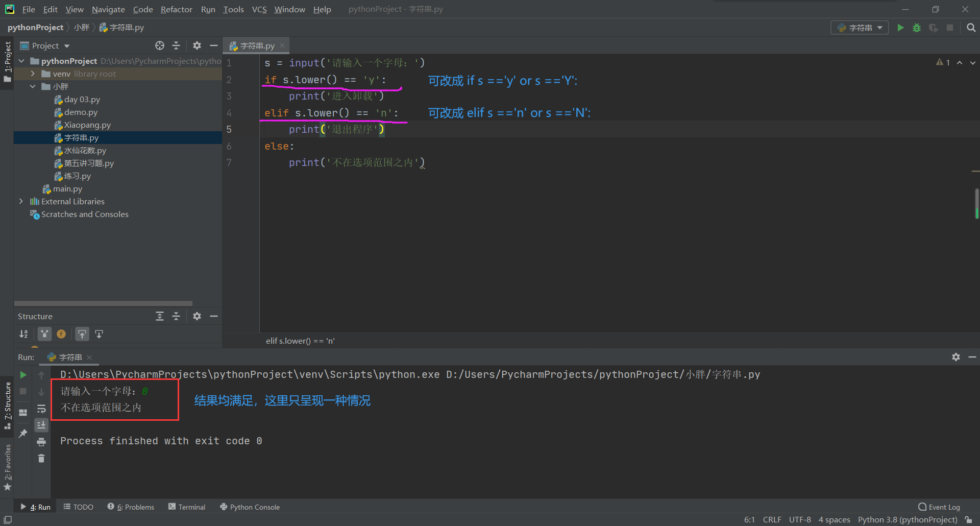Click Python 3.8 interpreter in status bar
The height and width of the screenshot is (526, 980).
tap(908, 519)
